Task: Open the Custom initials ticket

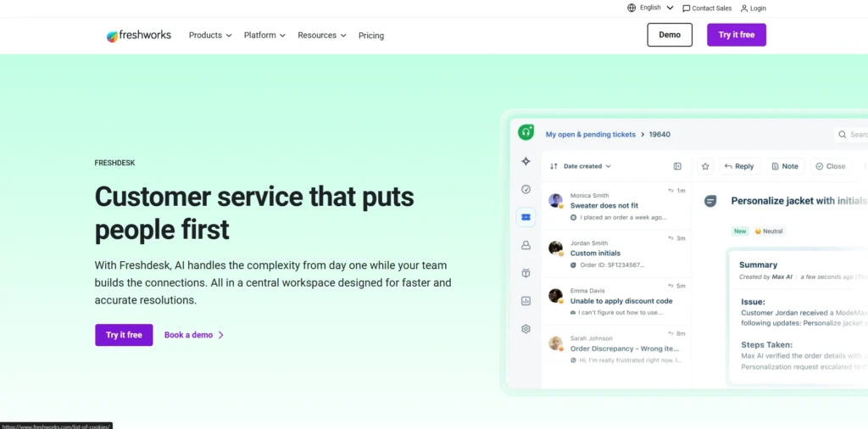Action: 595,253
